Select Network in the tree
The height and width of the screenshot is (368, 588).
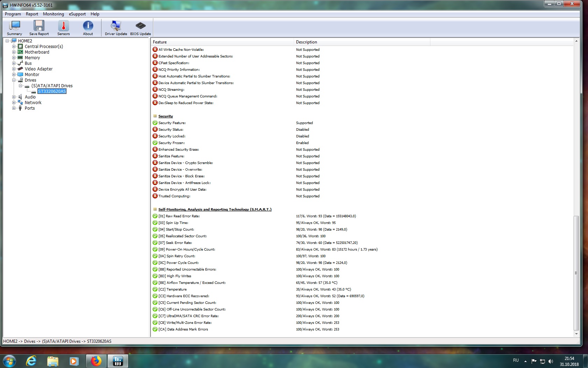click(x=33, y=102)
